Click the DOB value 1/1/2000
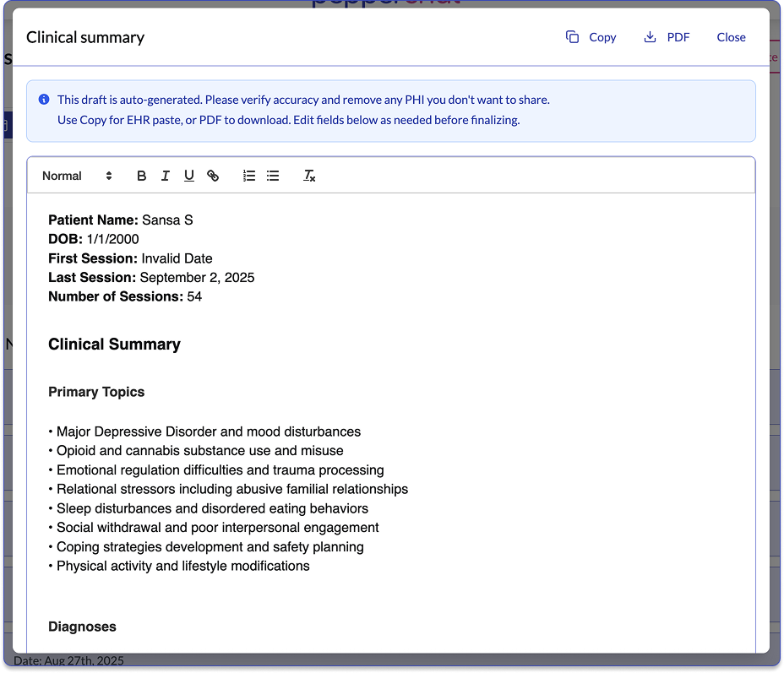784x673 pixels. point(113,239)
